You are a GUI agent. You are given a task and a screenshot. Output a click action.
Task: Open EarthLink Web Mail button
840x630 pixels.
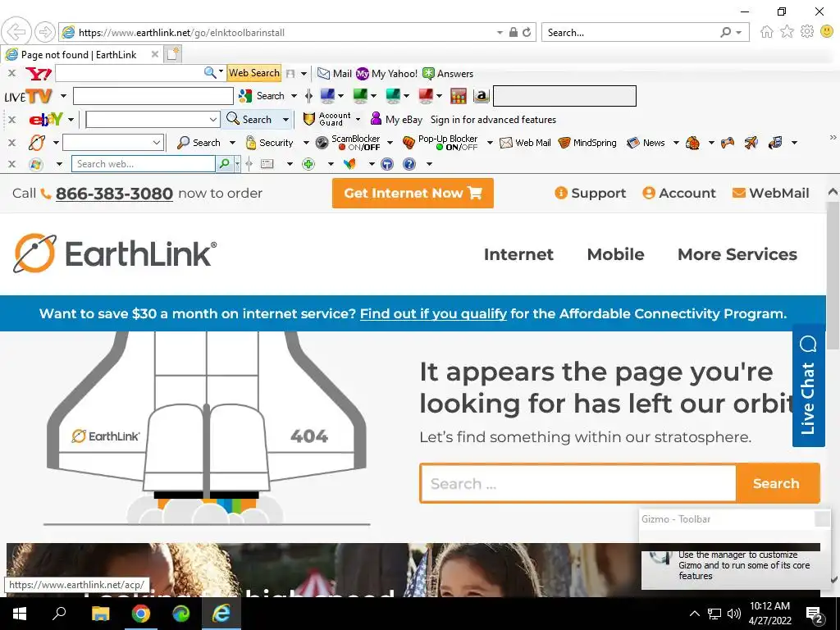tap(525, 143)
